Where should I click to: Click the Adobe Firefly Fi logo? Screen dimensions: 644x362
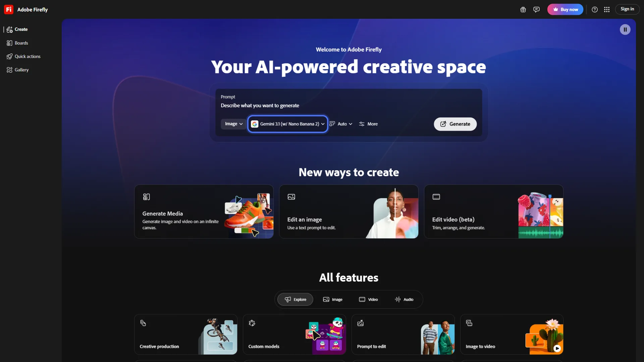coord(9,9)
